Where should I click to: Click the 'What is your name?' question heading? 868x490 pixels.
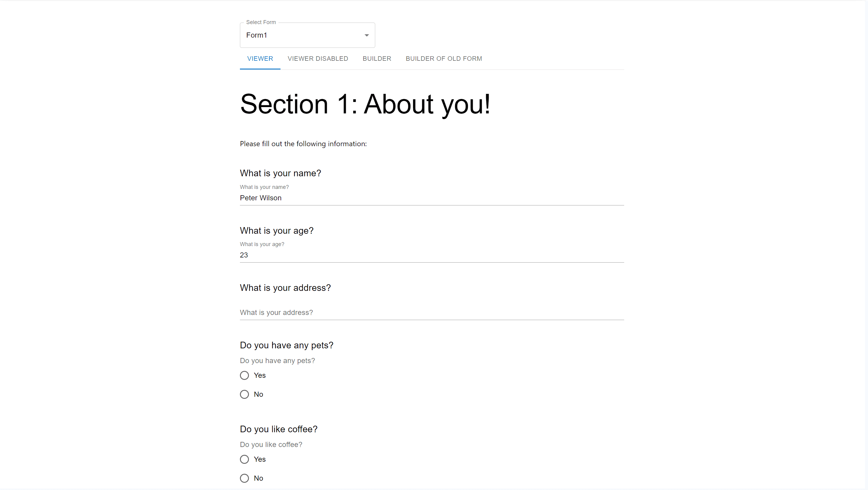tap(280, 173)
